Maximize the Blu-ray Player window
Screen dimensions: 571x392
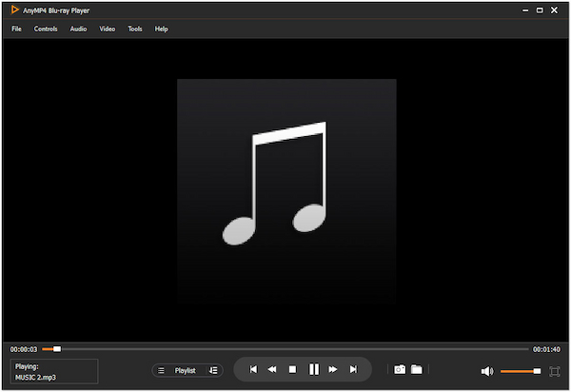pos(540,10)
